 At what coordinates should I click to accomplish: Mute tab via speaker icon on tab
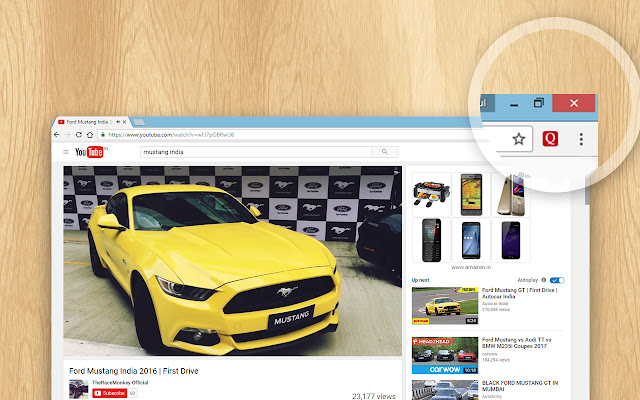(118, 122)
